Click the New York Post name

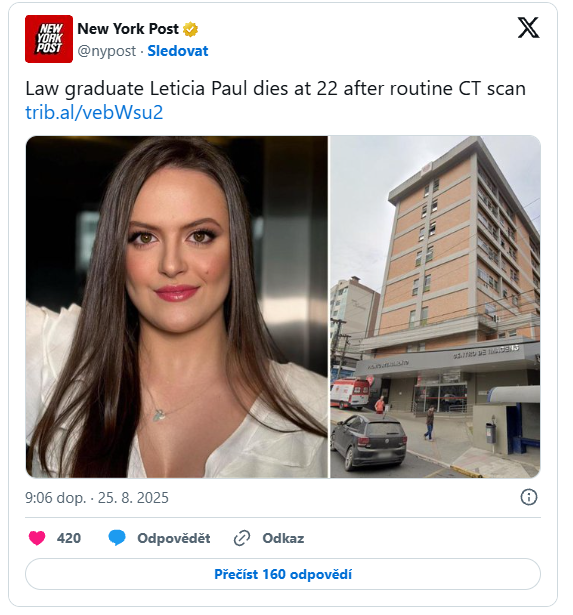(128, 29)
